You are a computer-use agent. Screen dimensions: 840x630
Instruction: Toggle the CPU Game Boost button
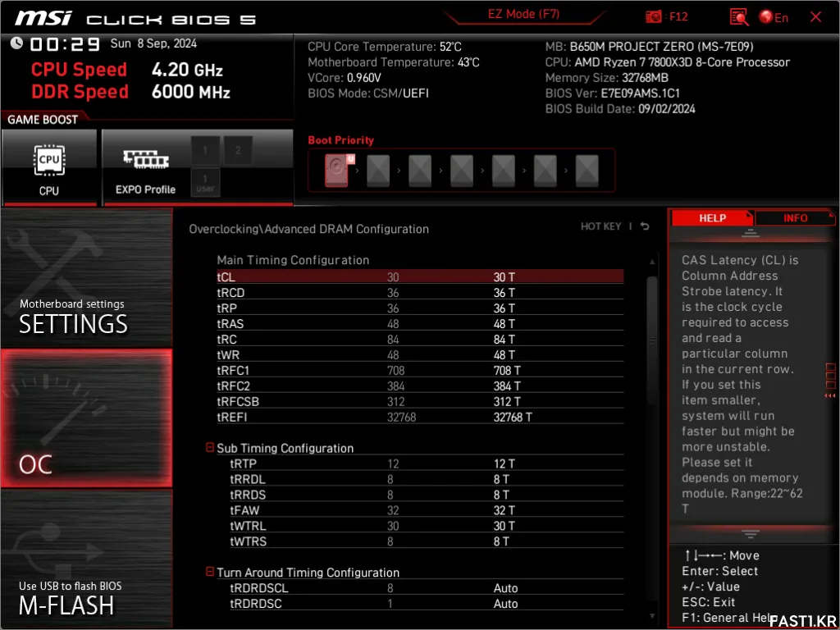click(x=49, y=167)
